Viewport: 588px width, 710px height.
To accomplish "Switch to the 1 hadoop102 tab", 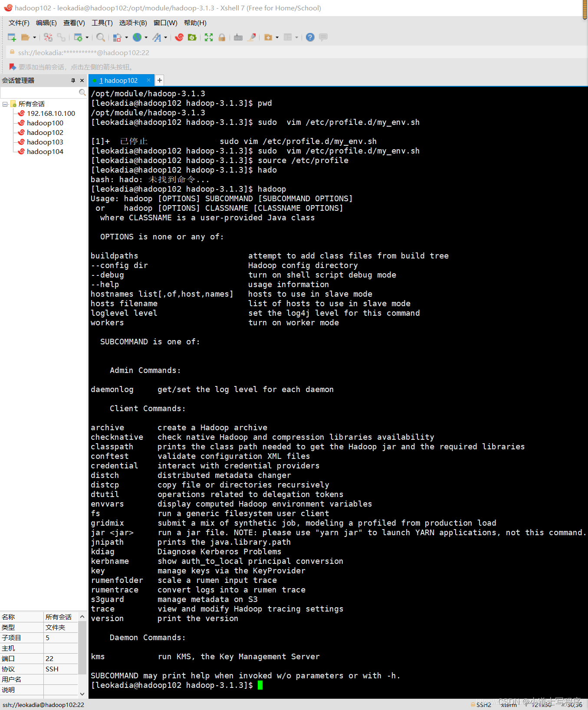I will tap(118, 80).
